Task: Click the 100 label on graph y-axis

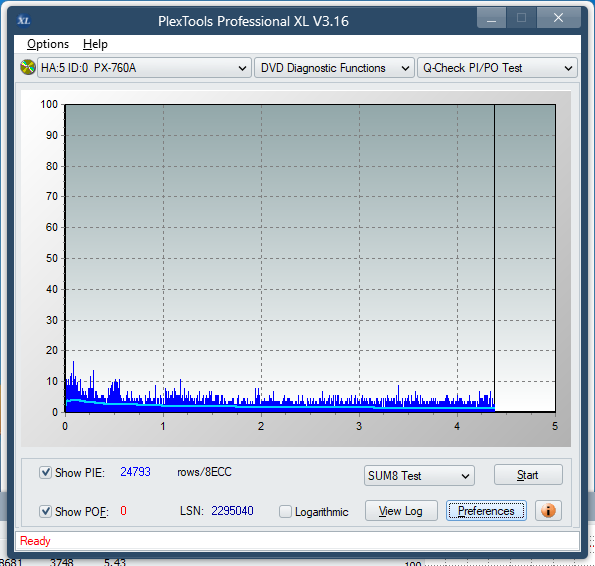Action: 49,104
